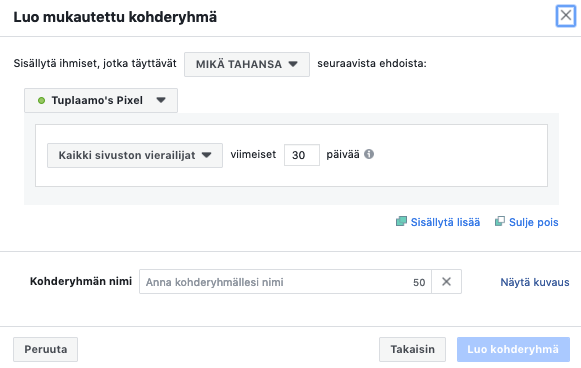Viewport: 581px width, 368px height.
Task: Click the viimeiset label text
Action: click(253, 154)
